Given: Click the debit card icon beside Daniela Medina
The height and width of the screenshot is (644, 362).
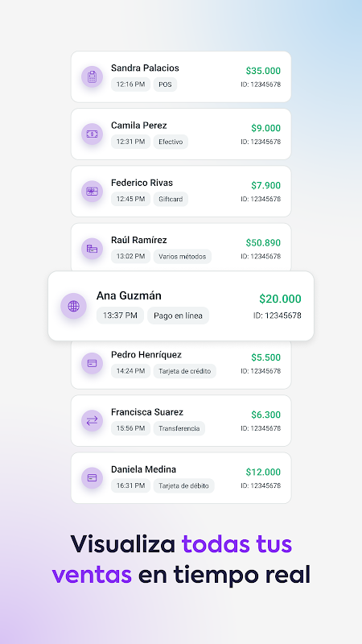Looking at the screenshot, I should (92, 477).
